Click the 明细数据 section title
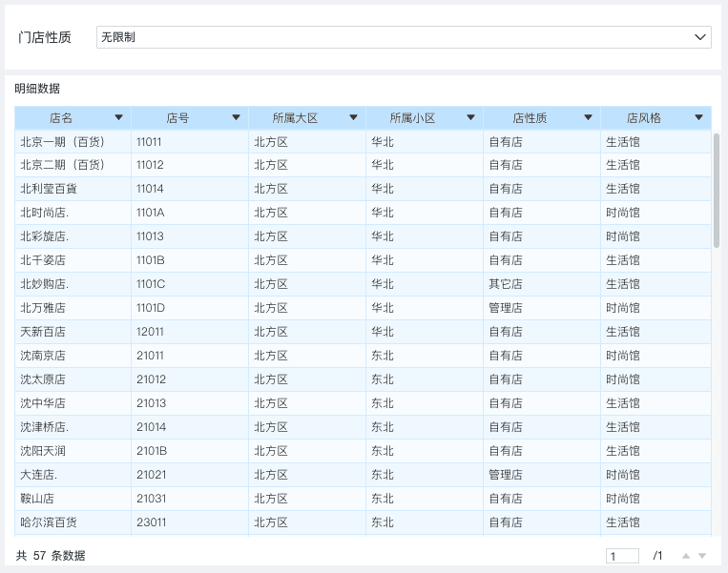Viewport: 728px width, 573px height. coord(37,89)
